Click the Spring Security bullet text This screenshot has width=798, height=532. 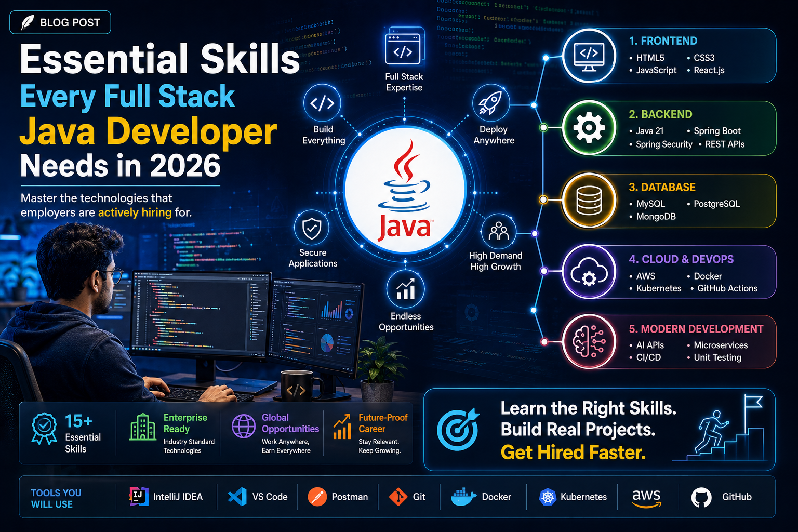click(664, 144)
